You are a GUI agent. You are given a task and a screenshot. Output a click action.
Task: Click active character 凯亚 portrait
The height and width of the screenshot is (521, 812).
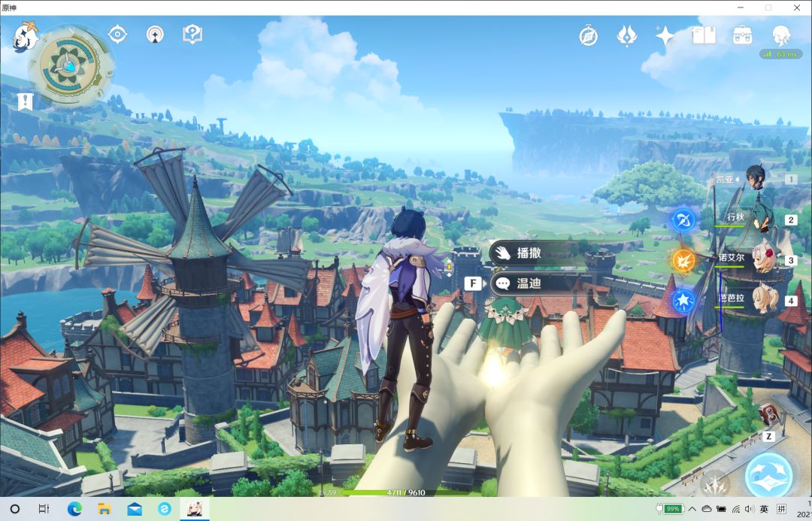(x=756, y=177)
